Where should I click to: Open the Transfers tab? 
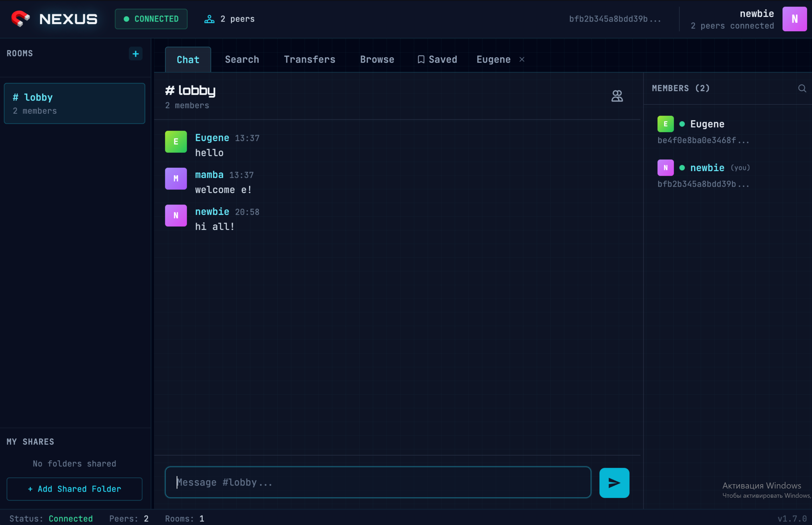coord(309,60)
